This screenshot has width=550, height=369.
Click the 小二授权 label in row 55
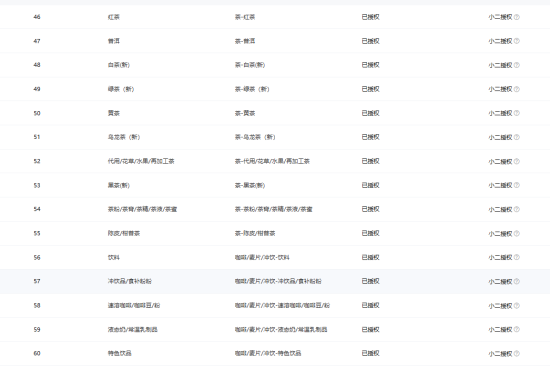(501, 234)
